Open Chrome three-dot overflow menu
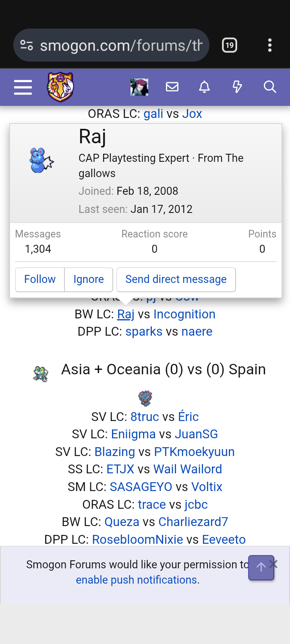Screen dimensions: 290x644 [x=270, y=45]
